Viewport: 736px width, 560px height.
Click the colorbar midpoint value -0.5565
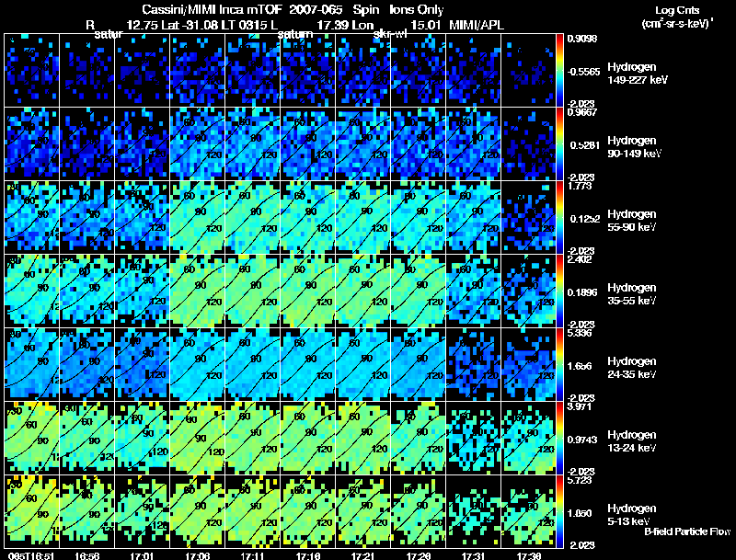[583, 72]
